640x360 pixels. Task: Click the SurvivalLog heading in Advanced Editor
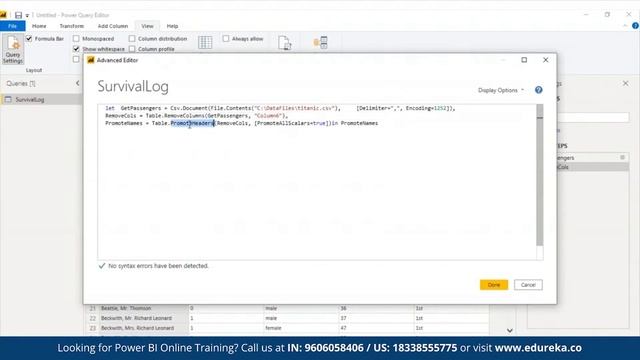tap(133, 87)
